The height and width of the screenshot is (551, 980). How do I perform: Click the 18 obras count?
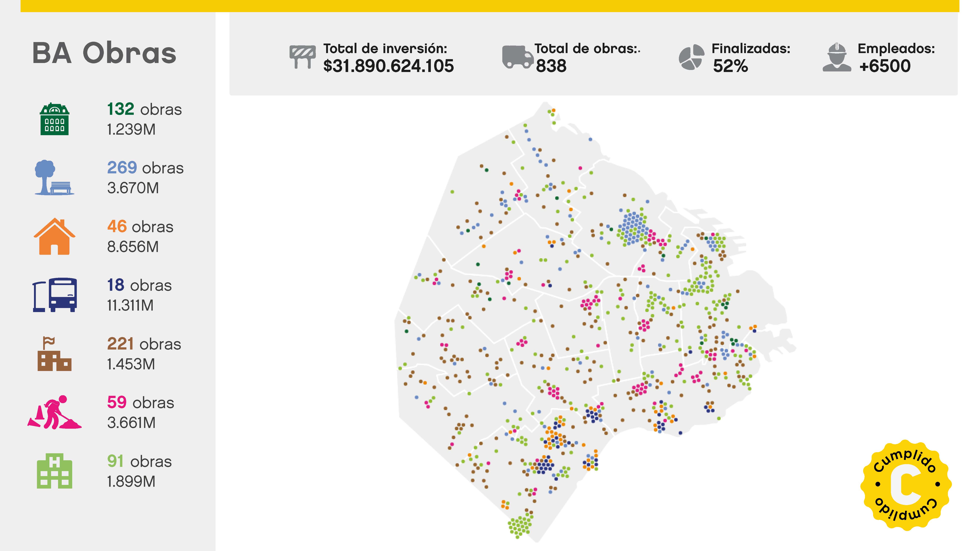tap(139, 285)
